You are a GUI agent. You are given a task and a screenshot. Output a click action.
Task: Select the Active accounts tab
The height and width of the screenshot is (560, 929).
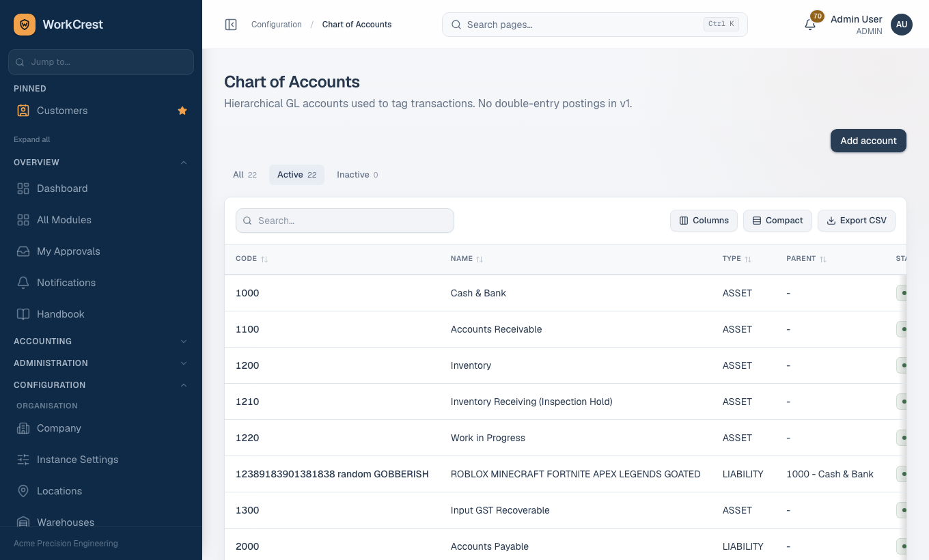tap(296, 175)
